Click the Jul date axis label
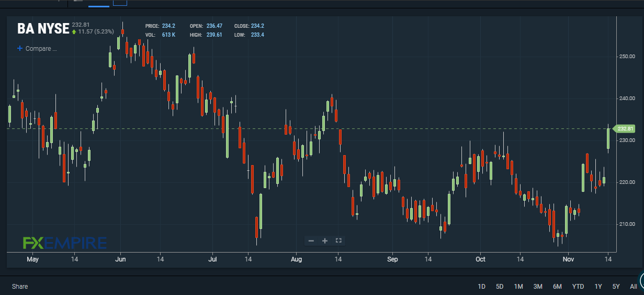This screenshot has width=644, height=295. click(x=212, y=259)
